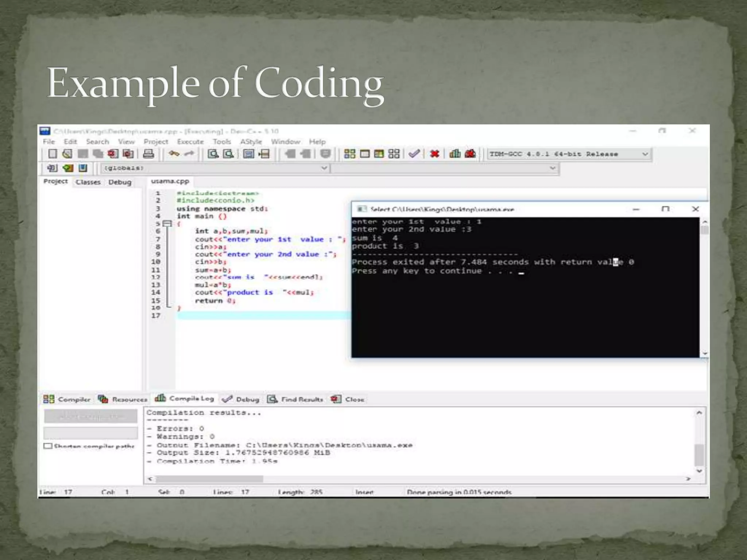Expand the (globals) scope dropdown
The height and width of the screenshot is (560, 747).
point(324,168)
